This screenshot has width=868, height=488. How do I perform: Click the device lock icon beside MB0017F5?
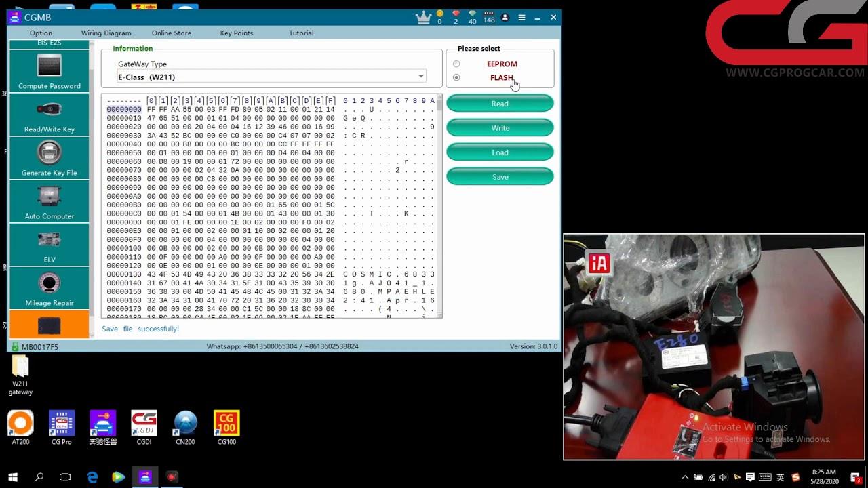(x=15, y=347)
